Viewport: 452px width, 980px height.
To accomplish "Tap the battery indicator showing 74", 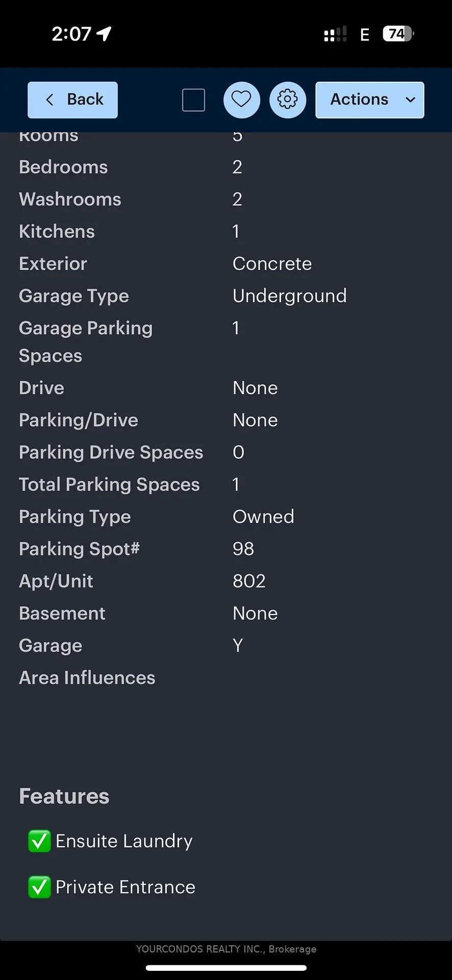I will (x=398, y=34).
